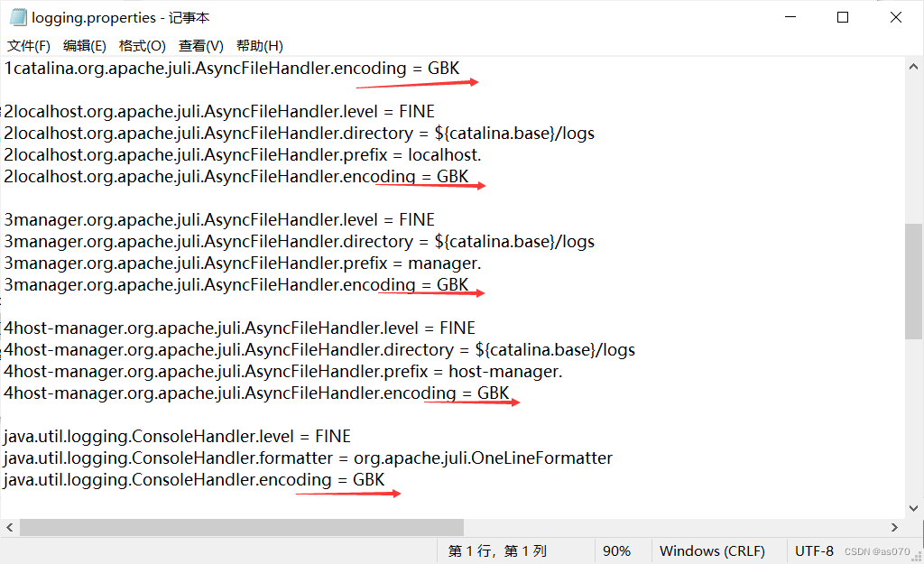Open the 格式(O) menu

tap(142, 45)
